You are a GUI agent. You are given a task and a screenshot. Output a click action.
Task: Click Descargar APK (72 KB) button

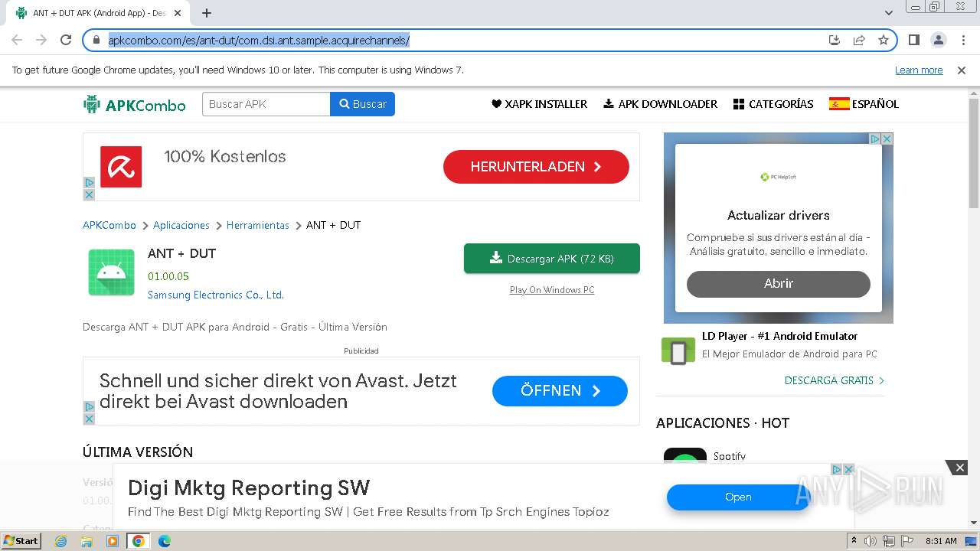(552, 259)
